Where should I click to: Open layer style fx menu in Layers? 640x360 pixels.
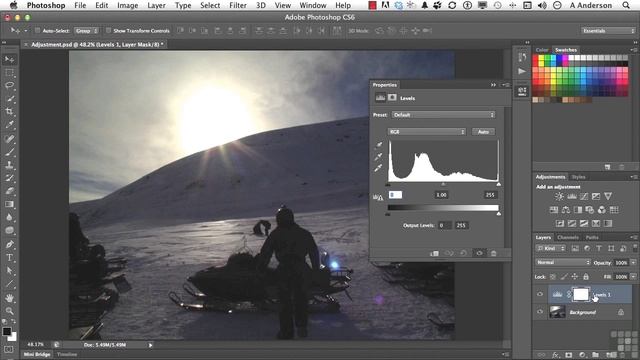coord(556,355)
